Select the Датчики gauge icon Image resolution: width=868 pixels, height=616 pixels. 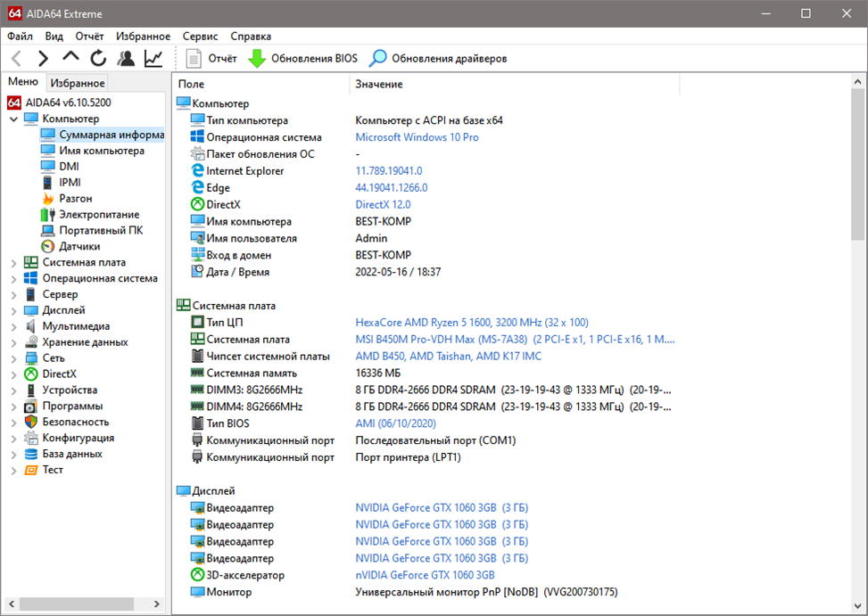click(x=48, y=247)
